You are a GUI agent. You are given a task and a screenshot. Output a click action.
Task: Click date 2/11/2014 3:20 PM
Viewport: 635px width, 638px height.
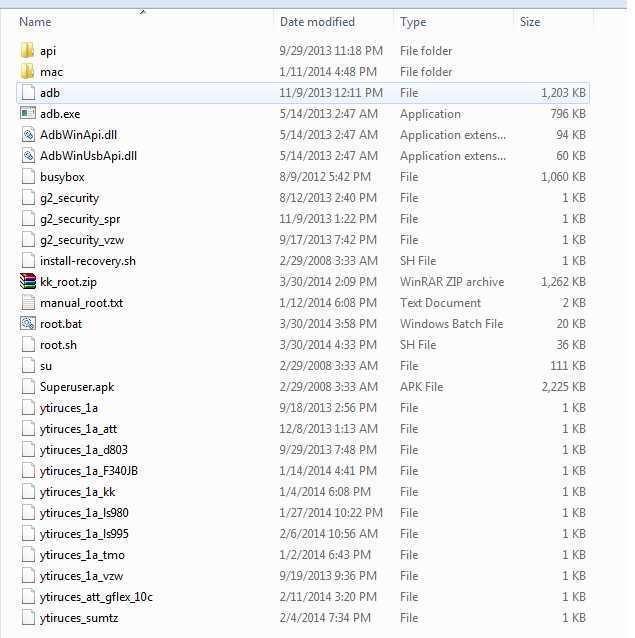coord(328,596)
